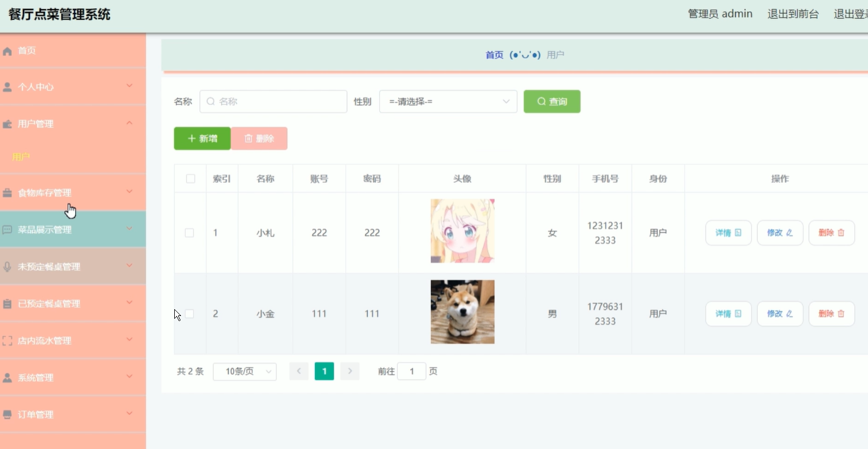This screenshot has height=449, width=868.
Task: Click the document icon on 小金's 详情 button
Action: [x=738, y=314]
